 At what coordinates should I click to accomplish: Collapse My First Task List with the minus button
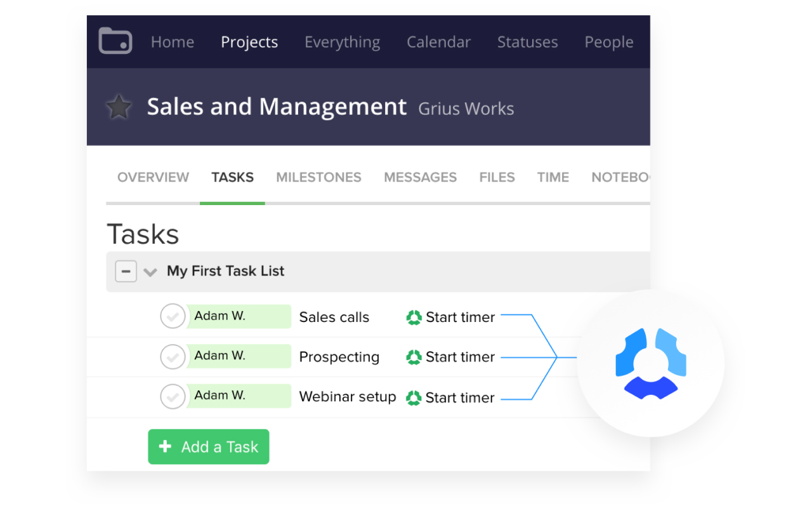[x=126, y=271]
